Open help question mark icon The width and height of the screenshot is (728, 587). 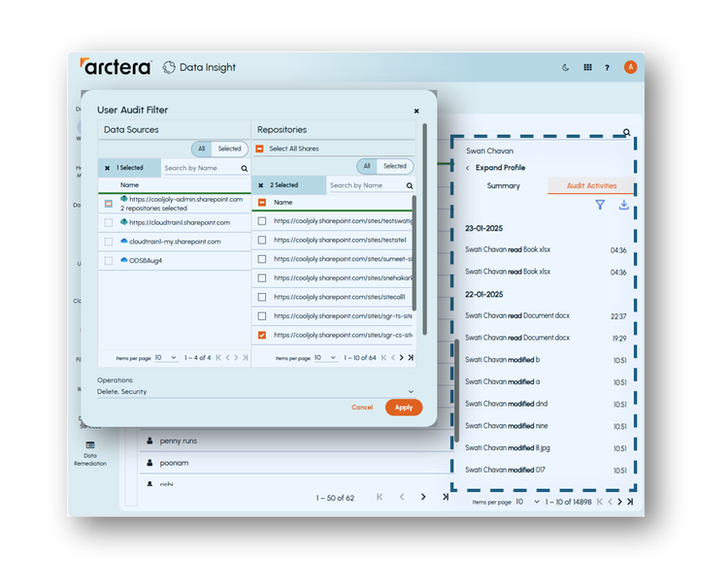[607, 68]
